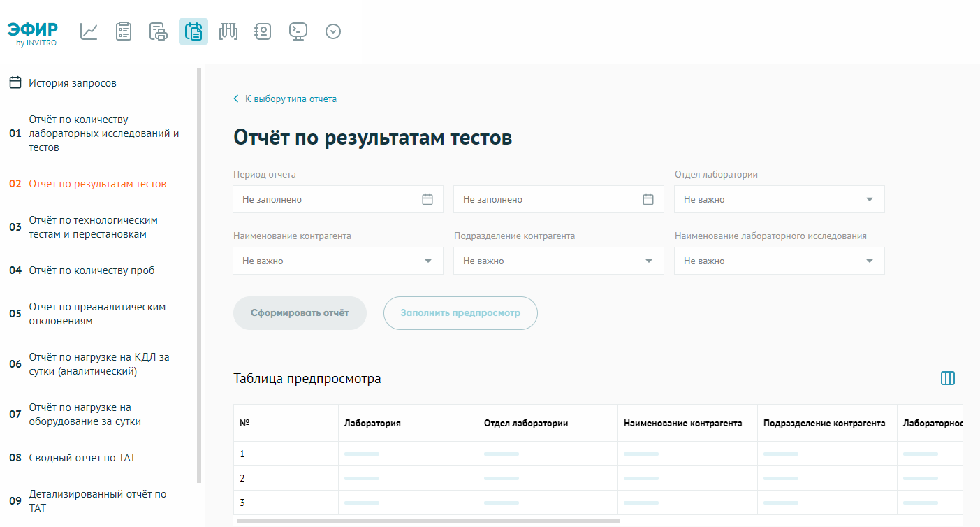
Task: Click the Сформировать отчёт button
Action: (300, 313)
